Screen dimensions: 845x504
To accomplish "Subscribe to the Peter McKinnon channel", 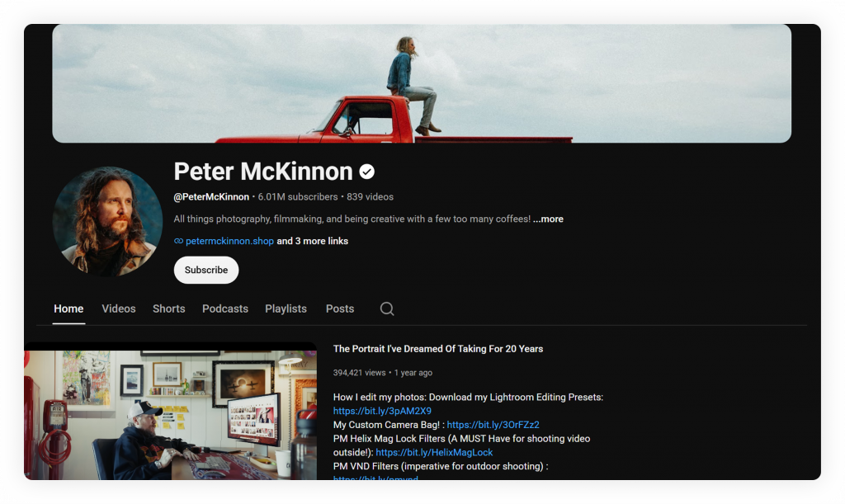I will [205, 270].
